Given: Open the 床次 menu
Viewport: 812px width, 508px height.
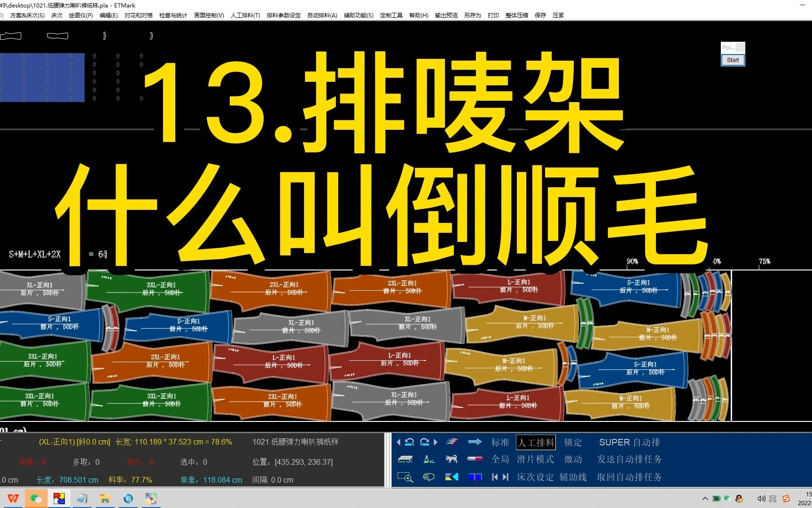Looking at the screenshot, I should [57, 15].
